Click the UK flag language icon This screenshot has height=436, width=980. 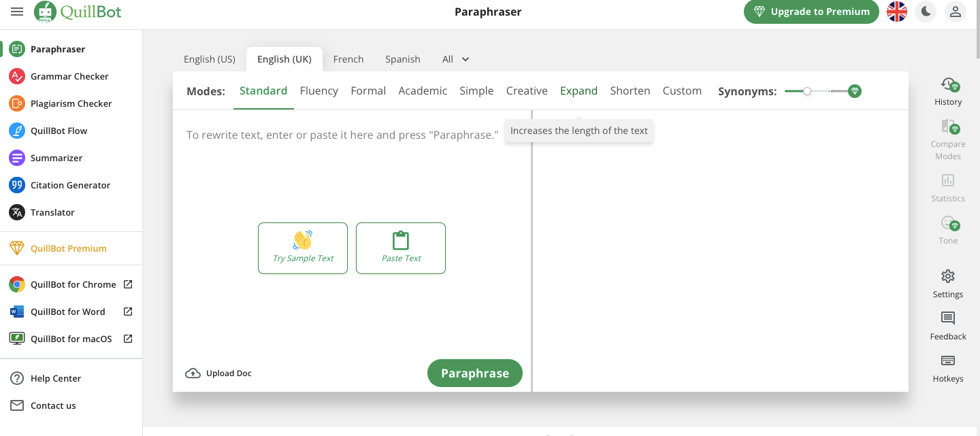coord(897,12)
